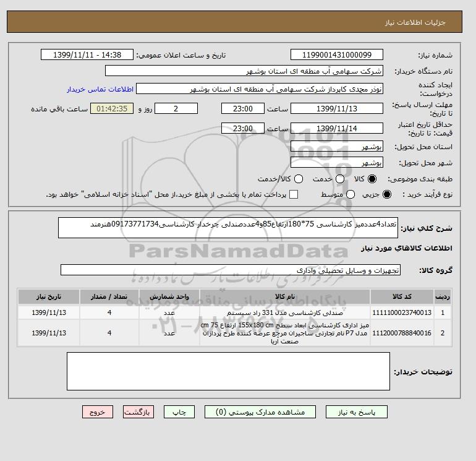Click the buyer organization name field
Image resolution: width=476 pixels, height=461 pixels.
click(244, 71)
